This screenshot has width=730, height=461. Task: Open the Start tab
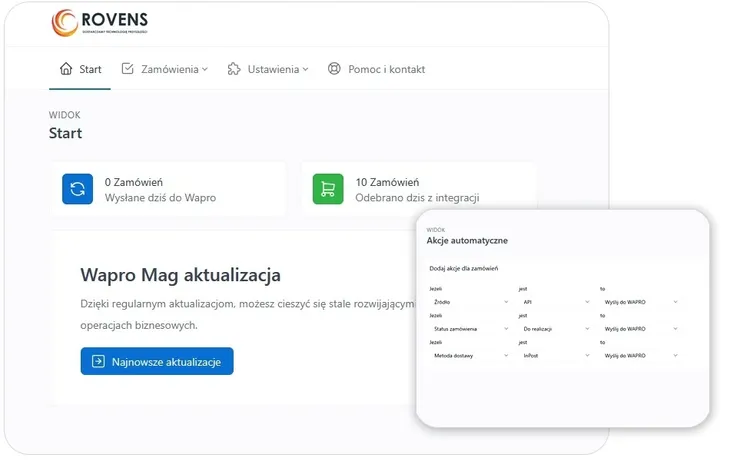(x=80, y=69)
